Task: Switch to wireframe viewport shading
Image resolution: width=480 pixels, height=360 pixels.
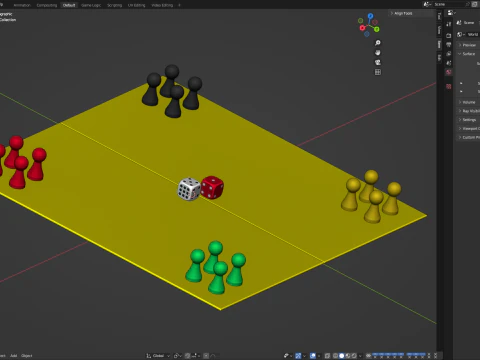Action: (x=335, y=356)
